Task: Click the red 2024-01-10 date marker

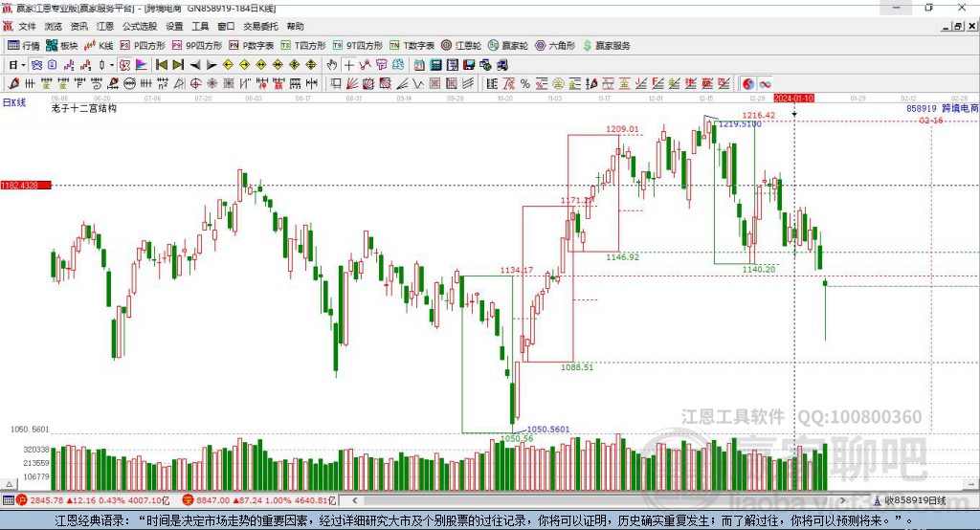Action: pyautogui.click(x=793, y=99)
